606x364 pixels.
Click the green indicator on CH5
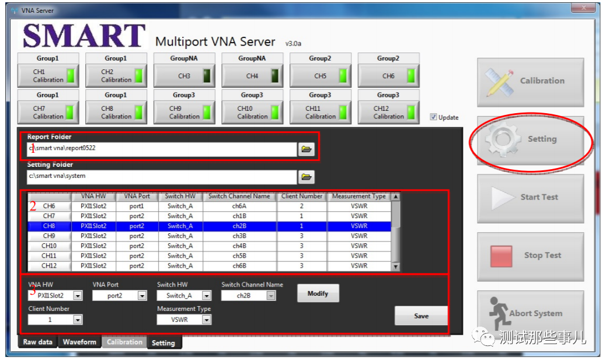point(343,76)
